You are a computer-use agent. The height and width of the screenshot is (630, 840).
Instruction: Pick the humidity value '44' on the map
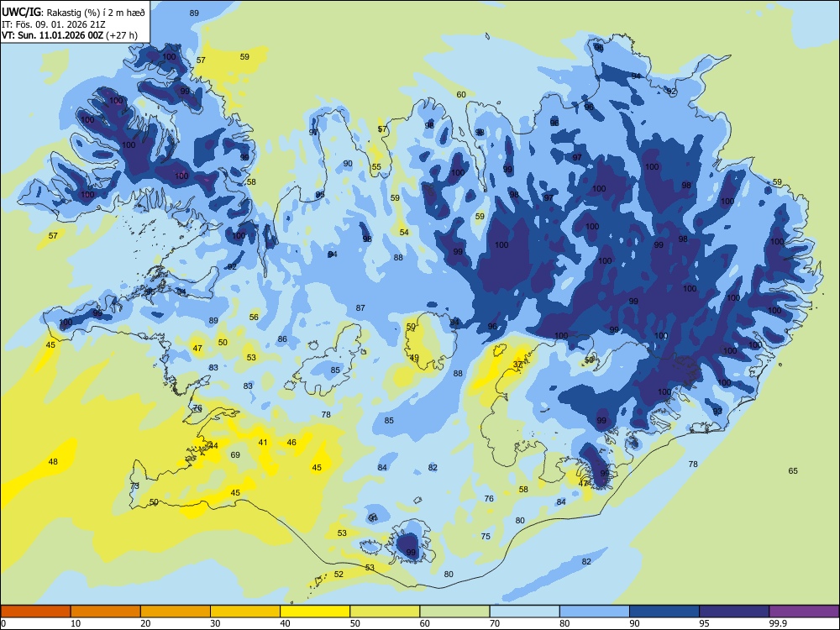(x=213, y=446)
